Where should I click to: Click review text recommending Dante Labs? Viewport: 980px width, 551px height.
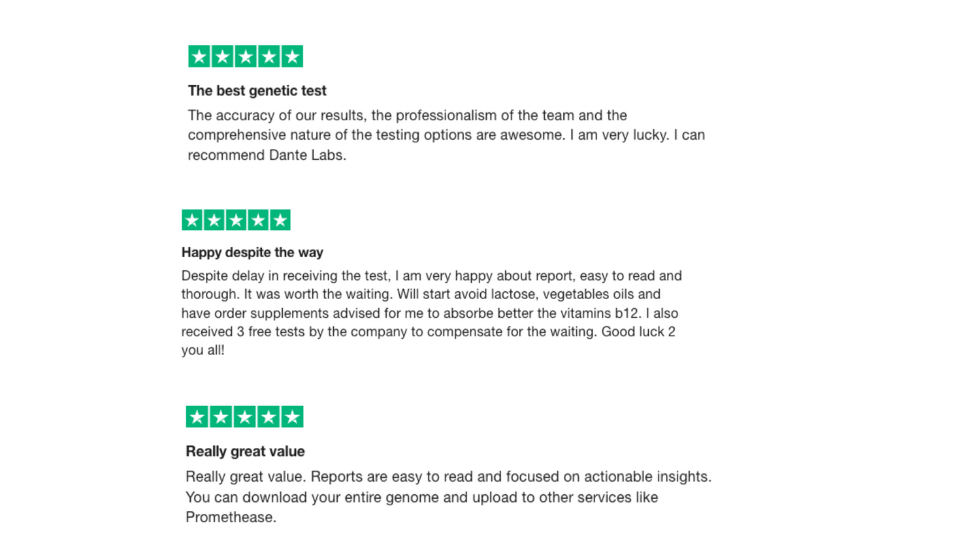click(447, 135)
